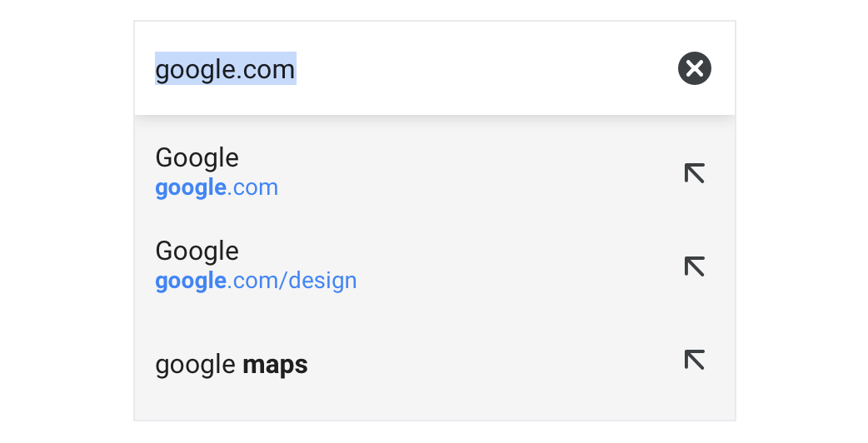Open the google.com/design URL link
Screen dimensions: 868x443
[256, 281]
